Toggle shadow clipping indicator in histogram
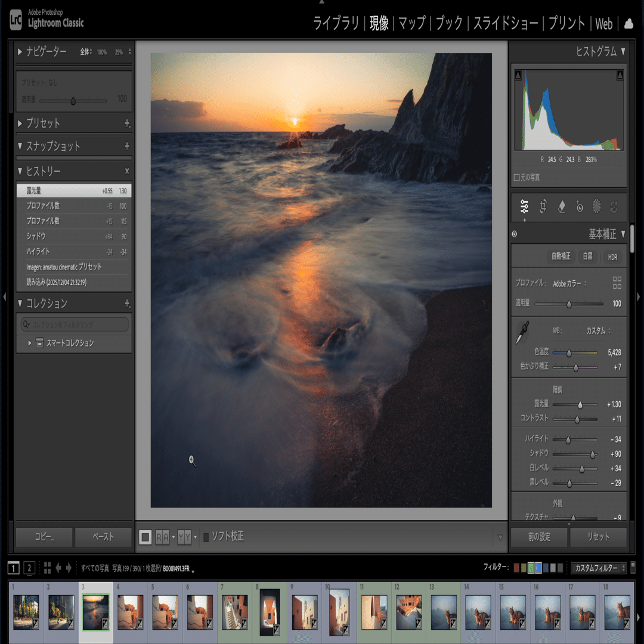Viewport: 644px width, 644px height. (x=518, y=75)
